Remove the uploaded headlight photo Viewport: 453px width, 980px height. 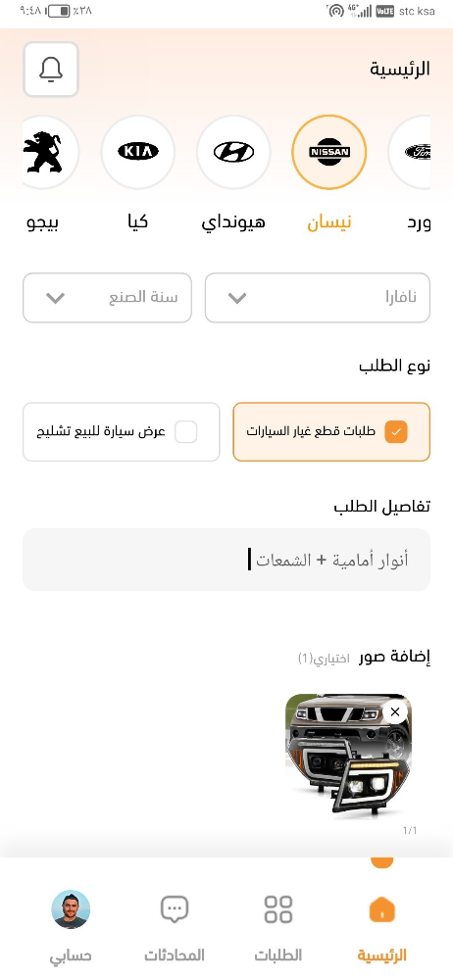click(395, 711)
